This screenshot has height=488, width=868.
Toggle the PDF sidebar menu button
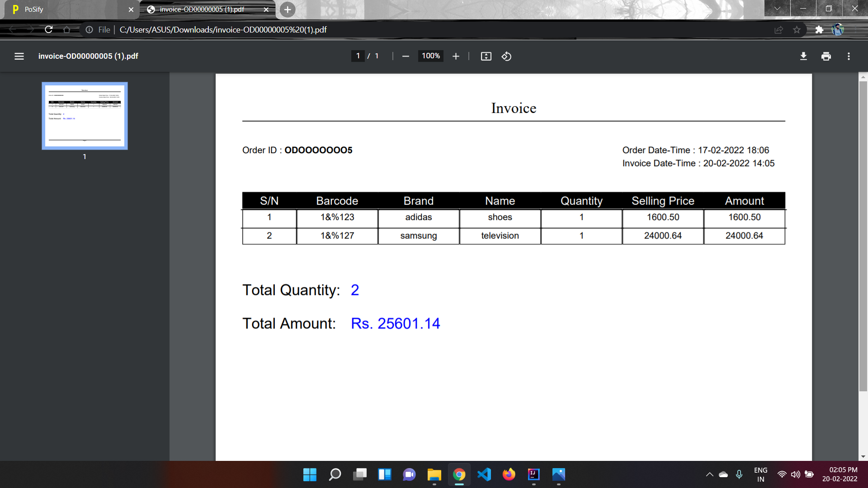[19, 56]
